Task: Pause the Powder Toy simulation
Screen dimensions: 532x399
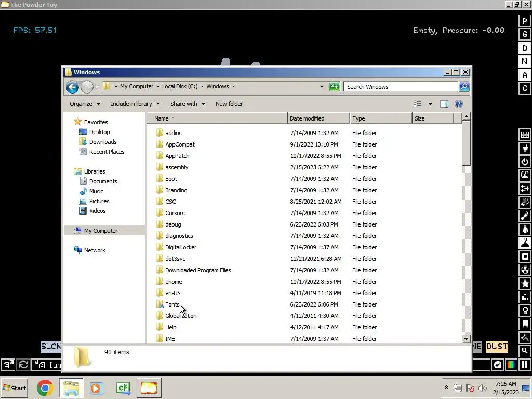Action: click(525, 365)
